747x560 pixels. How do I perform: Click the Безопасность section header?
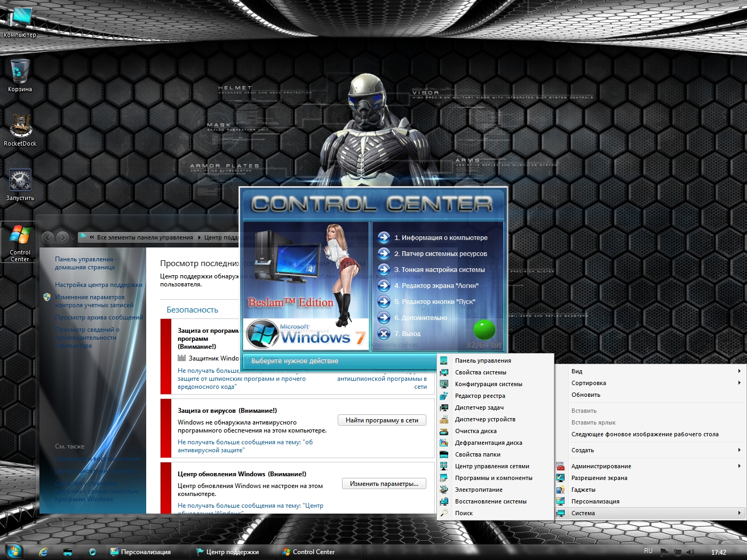pos(192,310)
